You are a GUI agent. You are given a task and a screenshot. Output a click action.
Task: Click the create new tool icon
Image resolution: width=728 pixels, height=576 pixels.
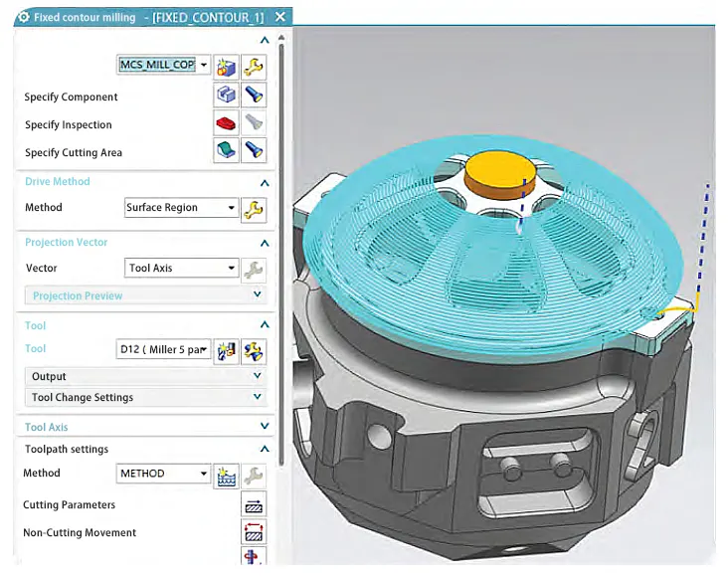point(226,351)
